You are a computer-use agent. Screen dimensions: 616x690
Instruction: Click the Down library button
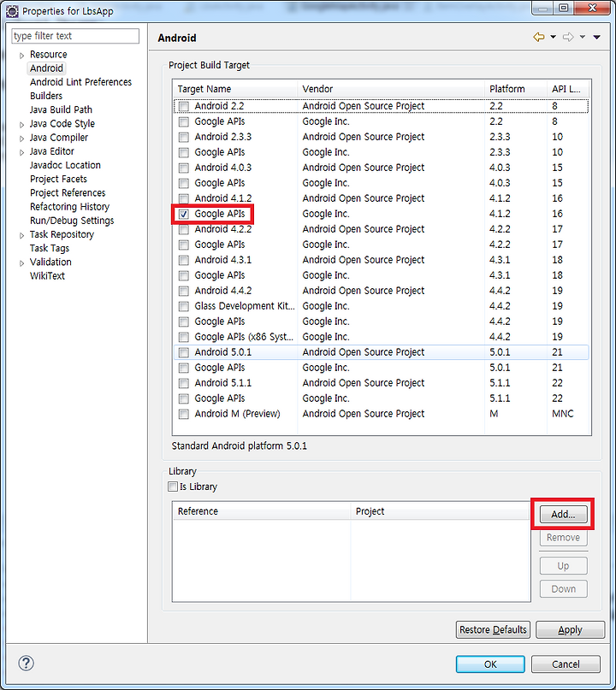(563, 589)
